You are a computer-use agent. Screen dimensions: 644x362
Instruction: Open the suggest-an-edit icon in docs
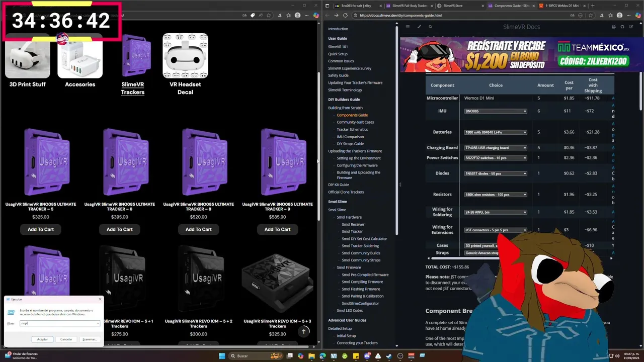pyautogui.click(x=631, y=27)
